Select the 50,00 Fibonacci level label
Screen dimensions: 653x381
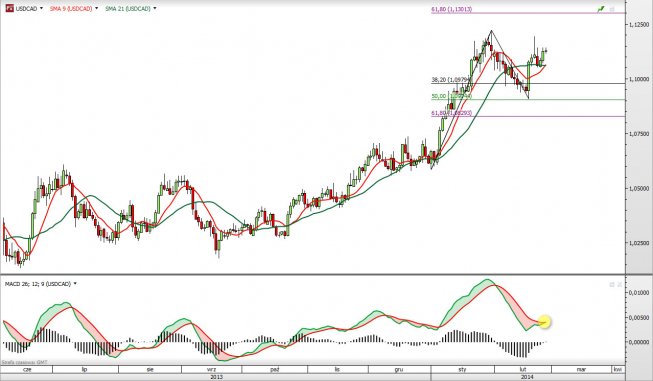(x=451, y=96)
